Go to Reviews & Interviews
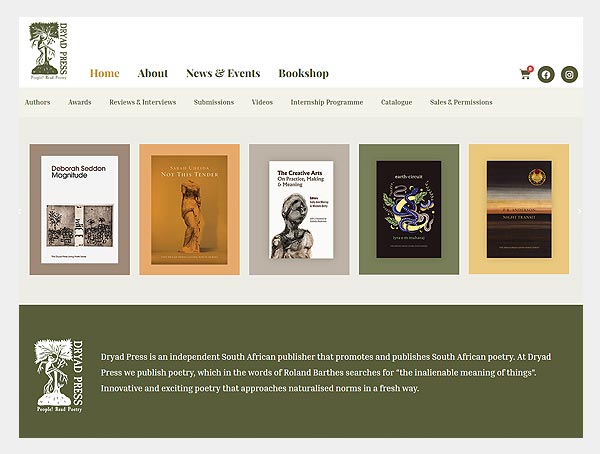 point(142,102)
